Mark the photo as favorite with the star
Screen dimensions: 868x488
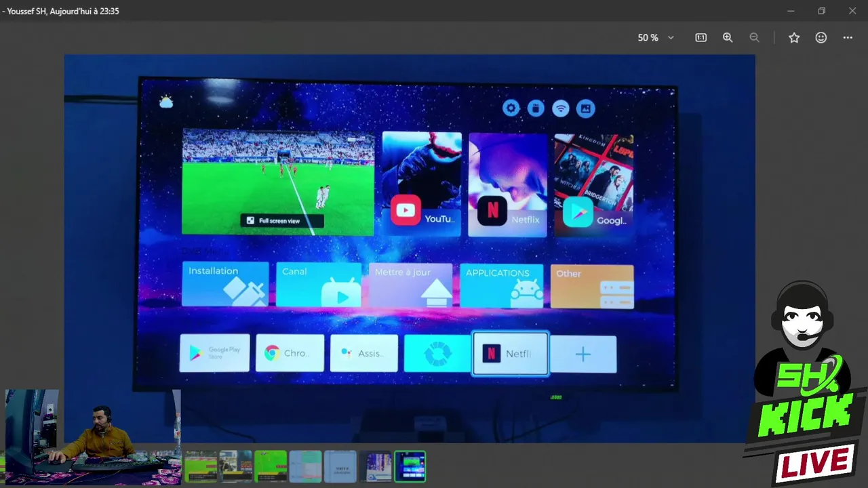[x=794, y=38]
